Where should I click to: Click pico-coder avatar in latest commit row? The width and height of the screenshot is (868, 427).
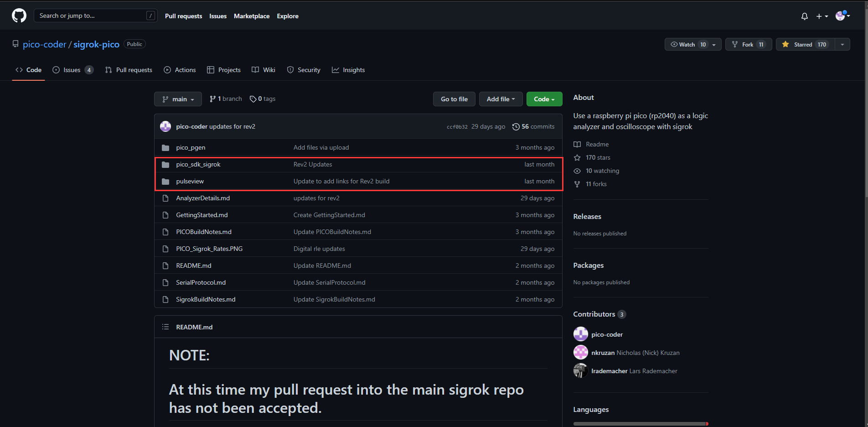(165, 126)
